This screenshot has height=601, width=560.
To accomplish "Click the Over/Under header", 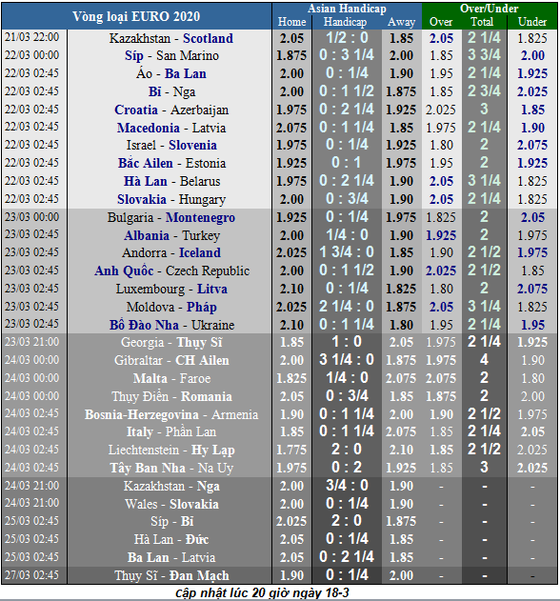I will [489, 8].
